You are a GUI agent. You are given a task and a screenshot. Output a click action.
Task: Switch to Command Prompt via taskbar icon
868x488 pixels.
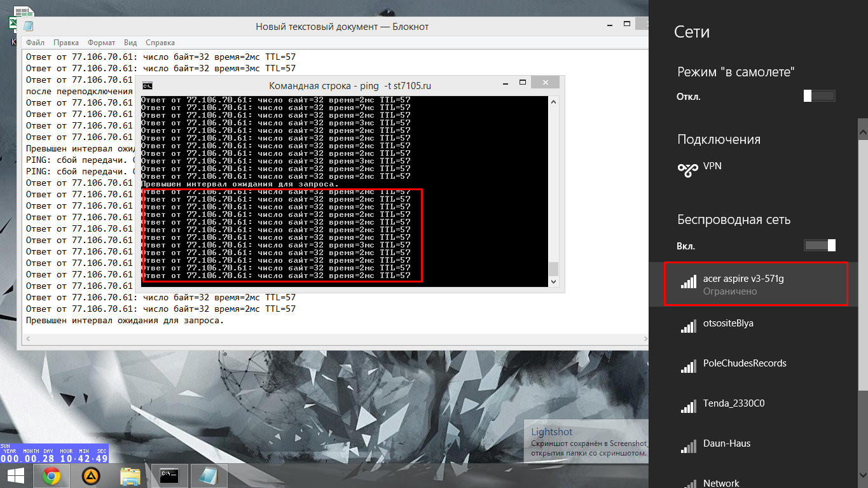tap(170, 475)
